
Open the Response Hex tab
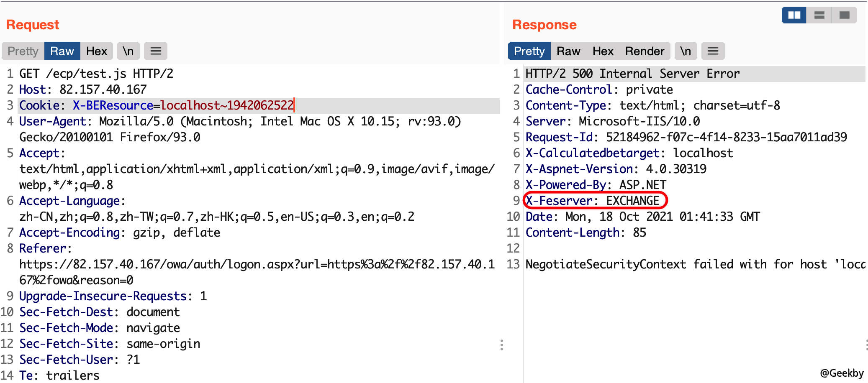(x=603, y=51)
